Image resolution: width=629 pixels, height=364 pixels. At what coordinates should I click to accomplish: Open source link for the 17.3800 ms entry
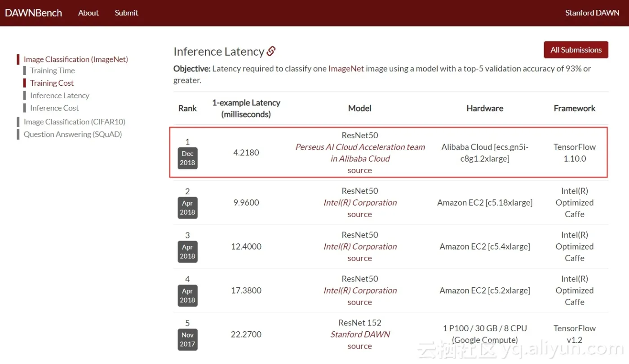point(359,302)
